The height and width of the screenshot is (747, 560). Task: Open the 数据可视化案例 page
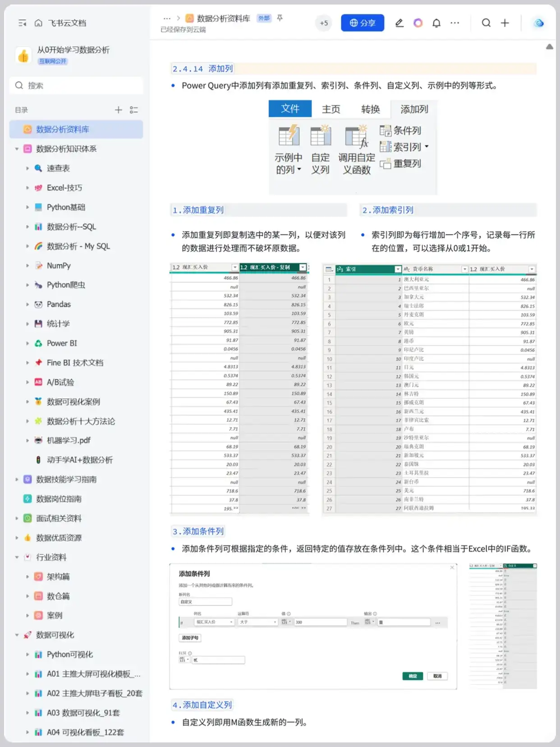(x=73, y=401)
